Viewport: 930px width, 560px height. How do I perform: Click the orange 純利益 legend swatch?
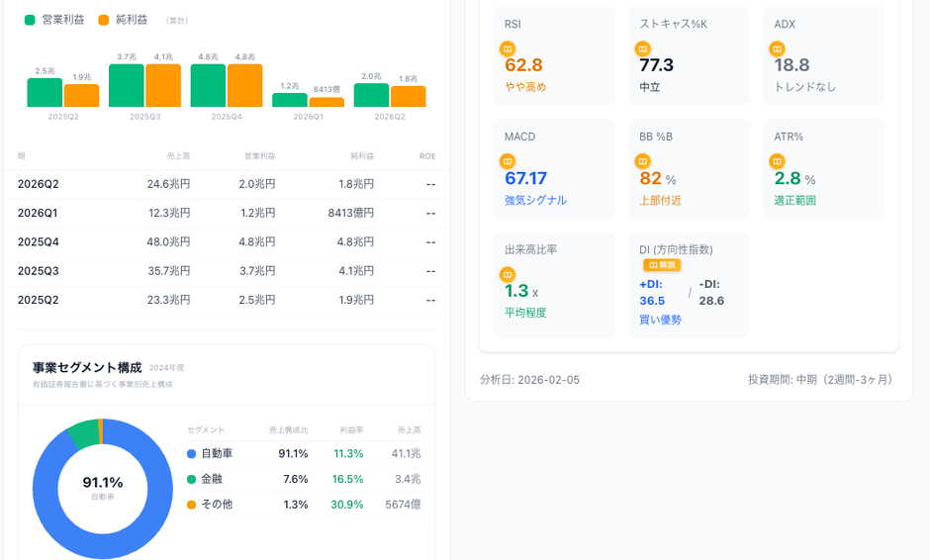click(x=104, y=20)
